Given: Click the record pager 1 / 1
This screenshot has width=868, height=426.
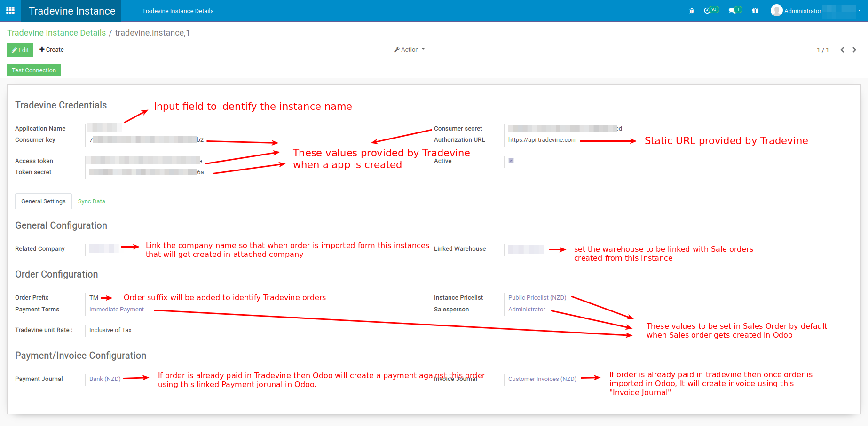Looking at the screenshot, I should tap(822, 50).
